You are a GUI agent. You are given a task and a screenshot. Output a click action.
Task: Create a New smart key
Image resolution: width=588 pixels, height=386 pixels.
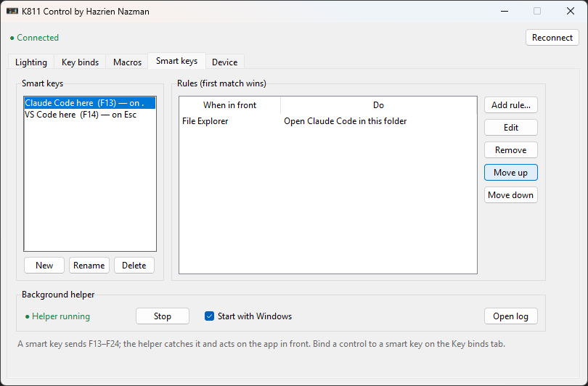pos(44,266)
